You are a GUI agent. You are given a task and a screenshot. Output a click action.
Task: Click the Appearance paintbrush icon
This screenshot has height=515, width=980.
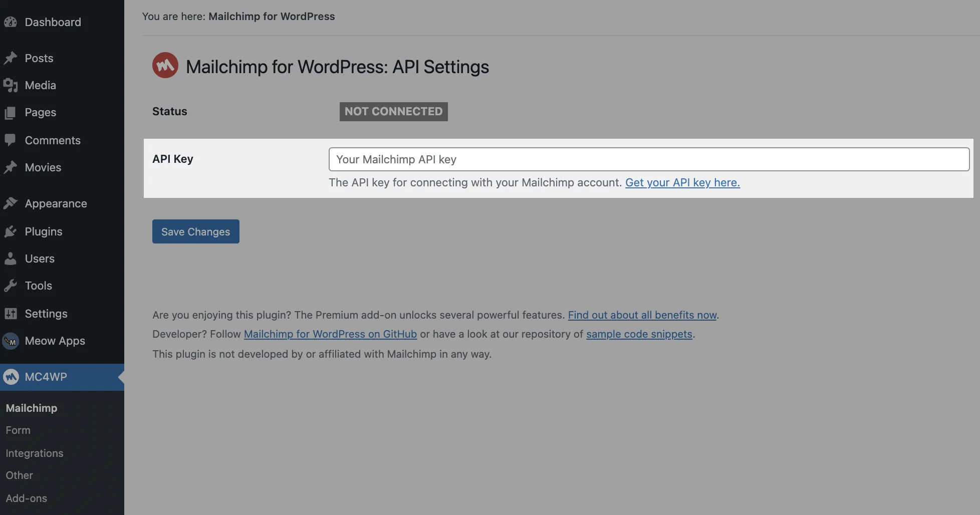(x=11, y=203)
